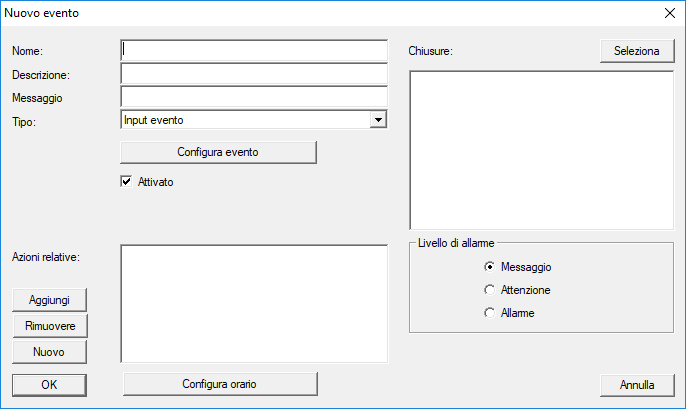Viewport: 686px width, 409px height.
Task: Choose the Allarme radio option
Action: tap(489, 313)
